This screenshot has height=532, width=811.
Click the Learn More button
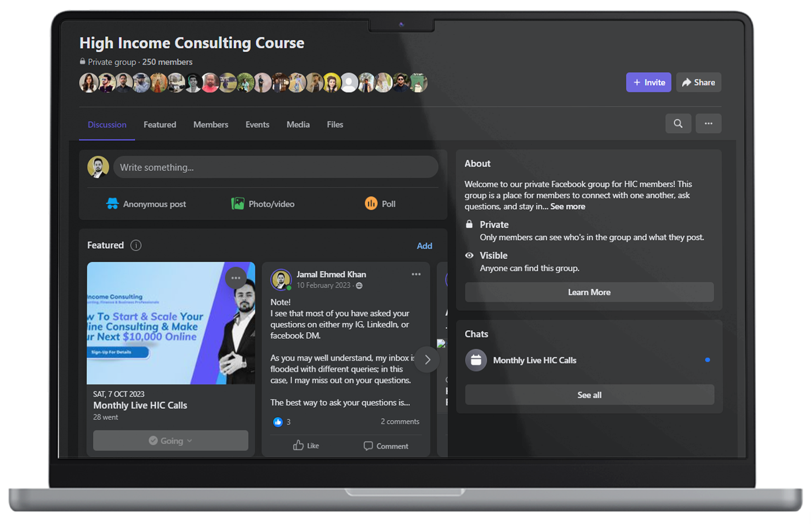(x=589, y=292)
